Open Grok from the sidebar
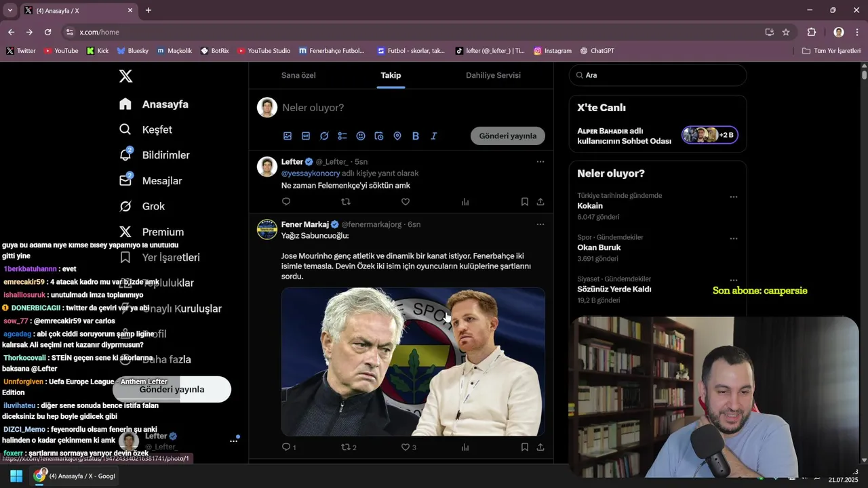 142,206
